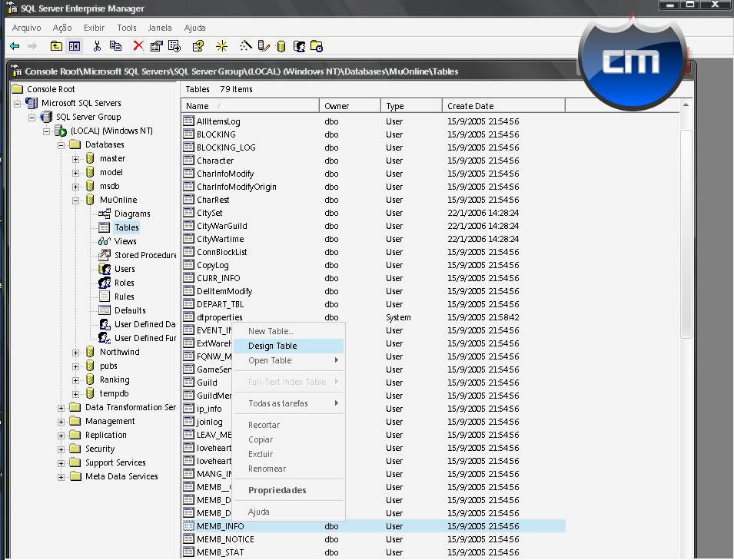Viewport: 734px width, 560px height.
Task: Select Propriedades in context menu
Action: pos(288,490)
